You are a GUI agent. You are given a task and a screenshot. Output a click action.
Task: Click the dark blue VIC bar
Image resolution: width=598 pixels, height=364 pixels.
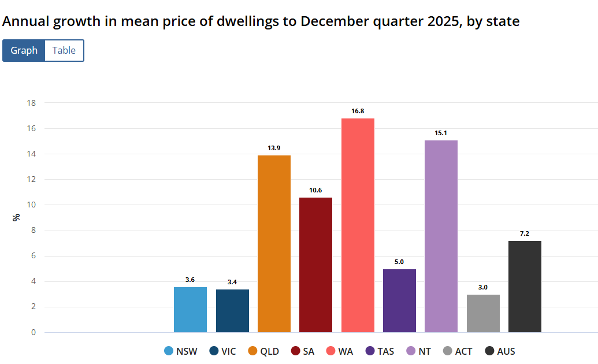coord(232,311)
